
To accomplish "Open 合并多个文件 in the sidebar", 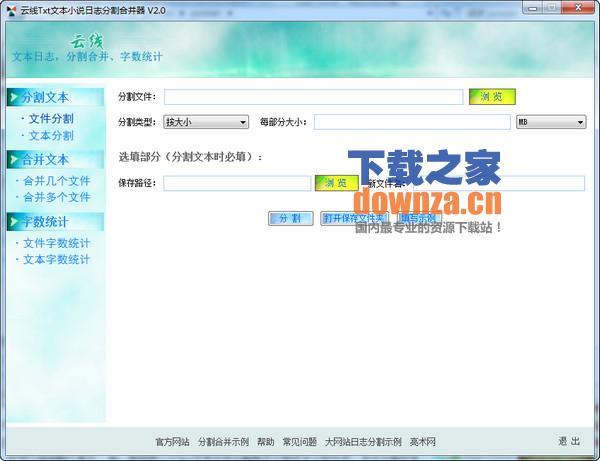I will (57, 197).
